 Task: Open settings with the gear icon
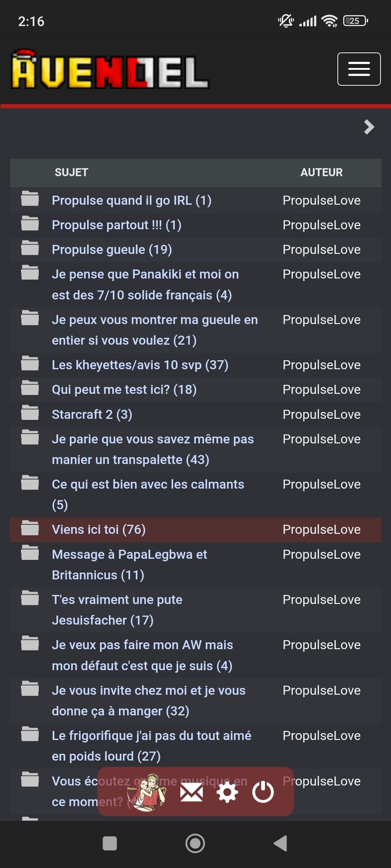tap(227, 792)
